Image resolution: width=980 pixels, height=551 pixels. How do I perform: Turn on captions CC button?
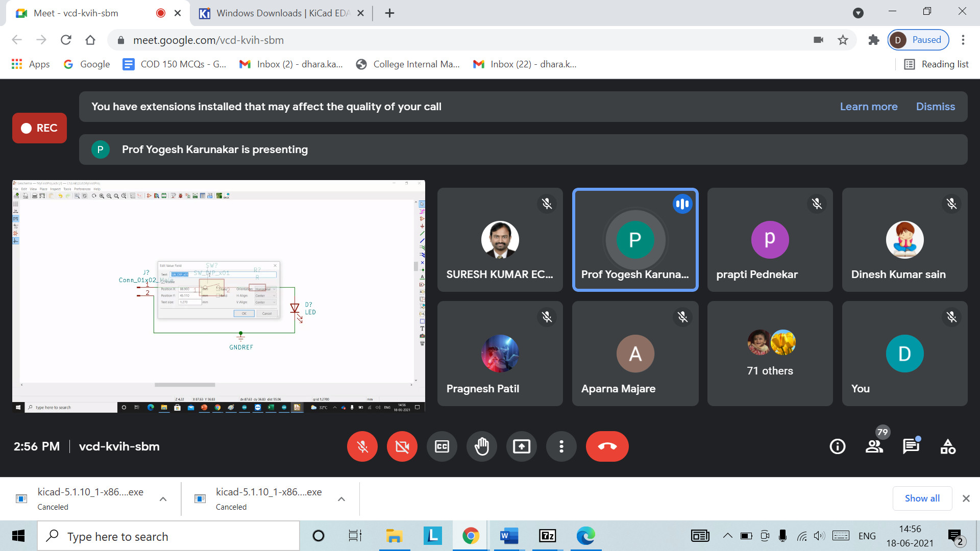tap(442, 446)
